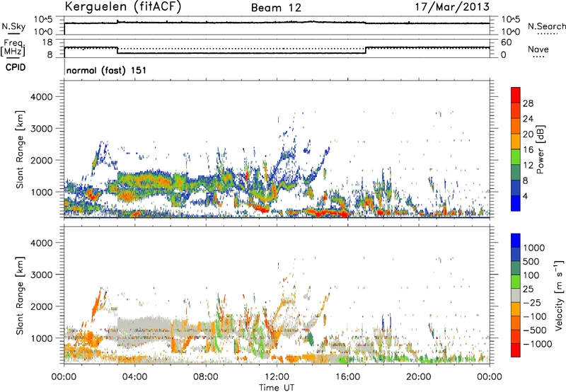This screenshot has width=566, height=392.
Task: Click the "-500" label on Velocity color bar
Action: 534,330
